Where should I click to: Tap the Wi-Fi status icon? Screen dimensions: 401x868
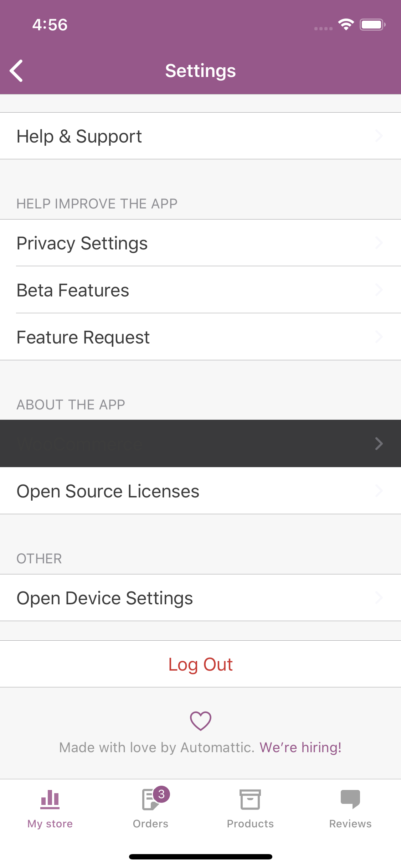click(346, 25)
